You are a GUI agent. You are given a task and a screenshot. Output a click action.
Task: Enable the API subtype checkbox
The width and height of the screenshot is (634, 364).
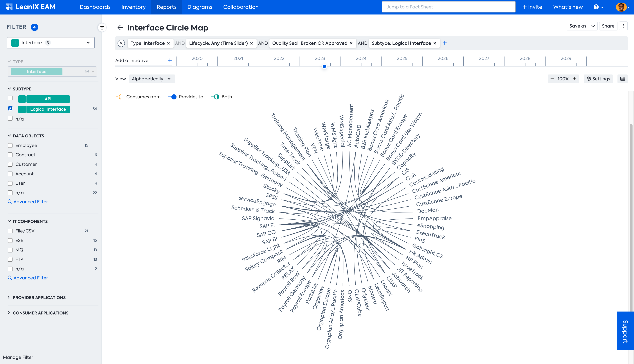(10, 98)
